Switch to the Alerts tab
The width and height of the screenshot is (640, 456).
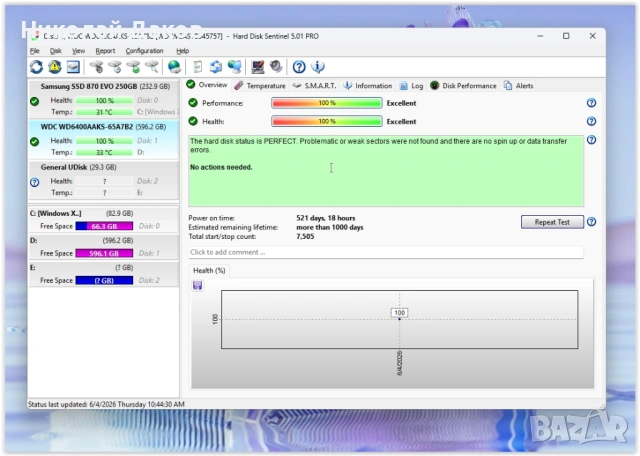[x=519, y=86]
